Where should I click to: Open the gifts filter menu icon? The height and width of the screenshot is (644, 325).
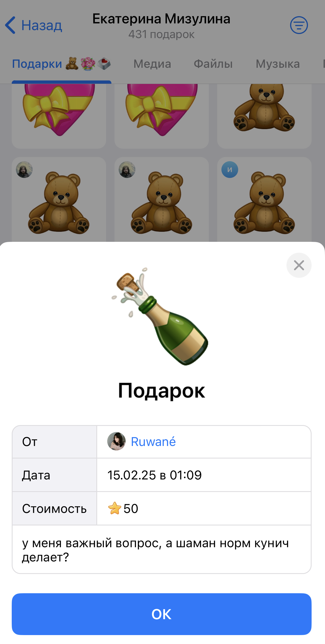coord(299,25)
